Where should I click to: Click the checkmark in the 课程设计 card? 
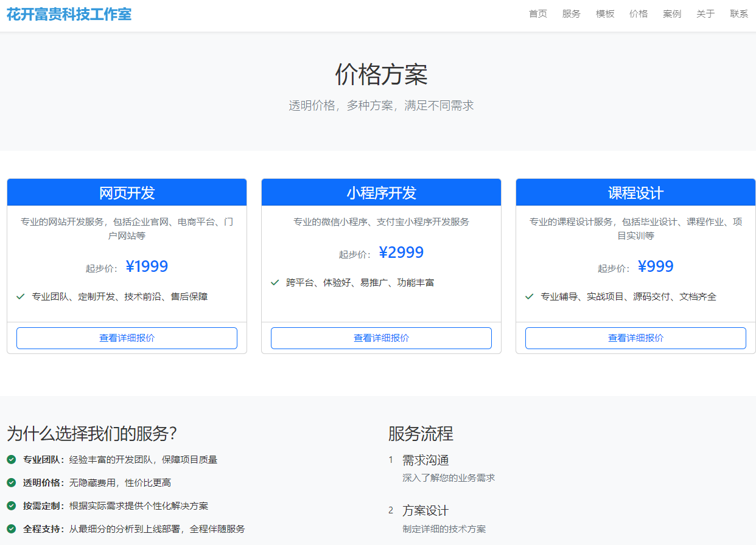(528, 296)
